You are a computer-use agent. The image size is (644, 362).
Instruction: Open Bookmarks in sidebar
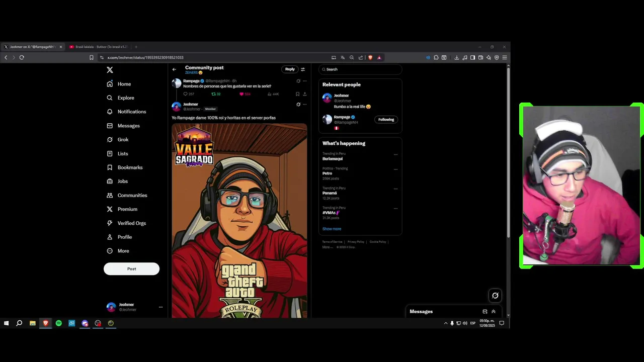(x=125, y=167)
